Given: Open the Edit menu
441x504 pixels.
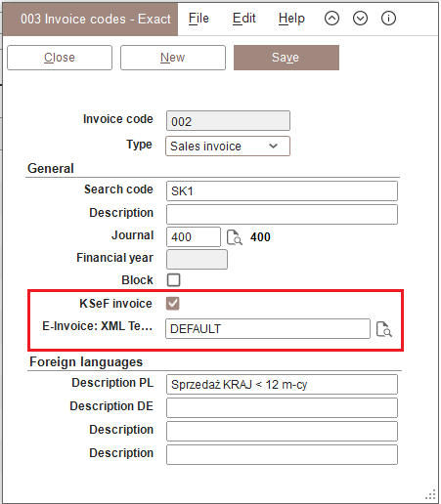Looking at the screenshot, I should 243,19.
